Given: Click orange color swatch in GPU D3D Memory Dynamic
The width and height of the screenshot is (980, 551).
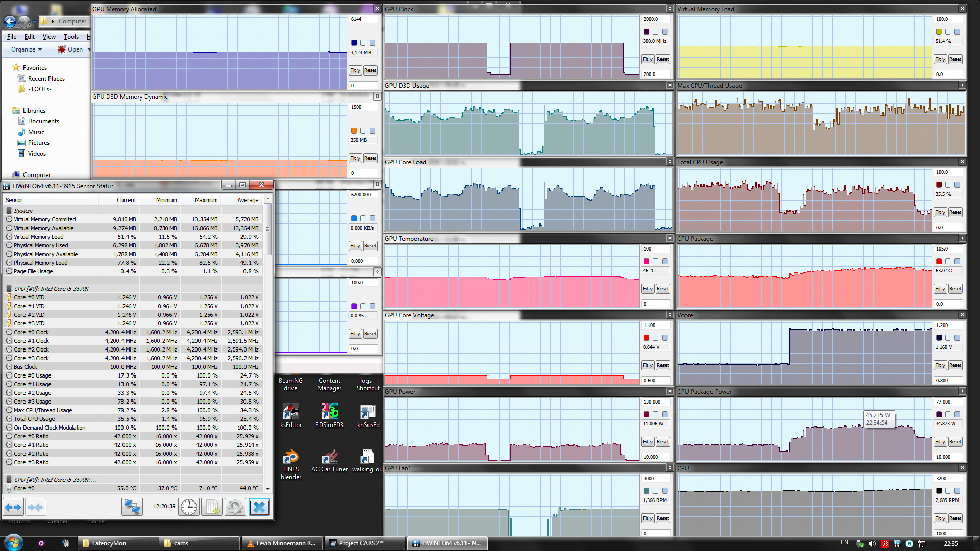Looking at the screenshot, I should (354, 131).
